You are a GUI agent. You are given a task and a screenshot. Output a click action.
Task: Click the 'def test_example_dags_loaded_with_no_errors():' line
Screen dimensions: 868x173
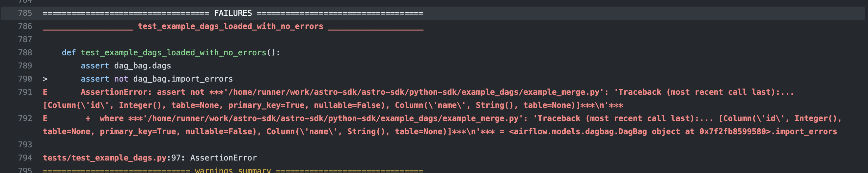tap(171, 53)
